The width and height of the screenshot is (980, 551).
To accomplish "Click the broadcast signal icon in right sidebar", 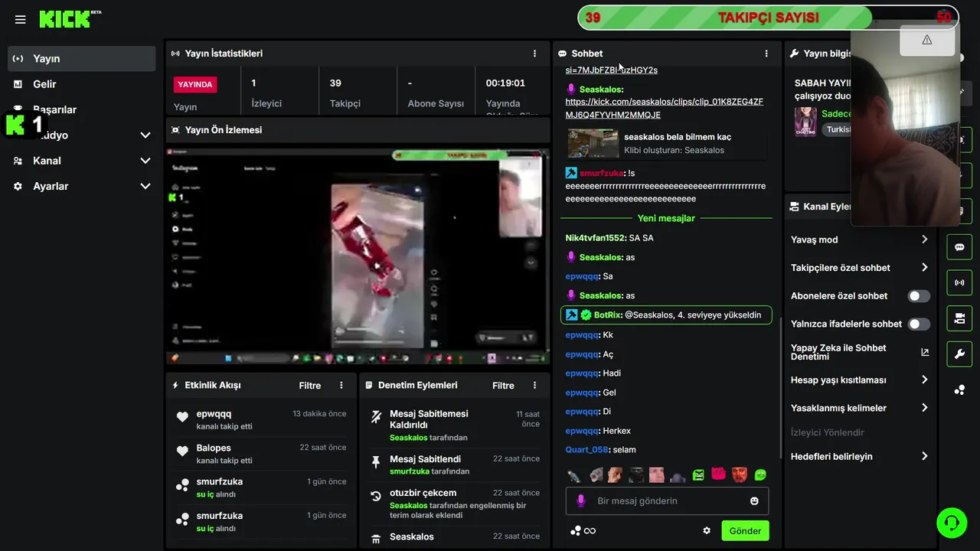I will (959, 282).
